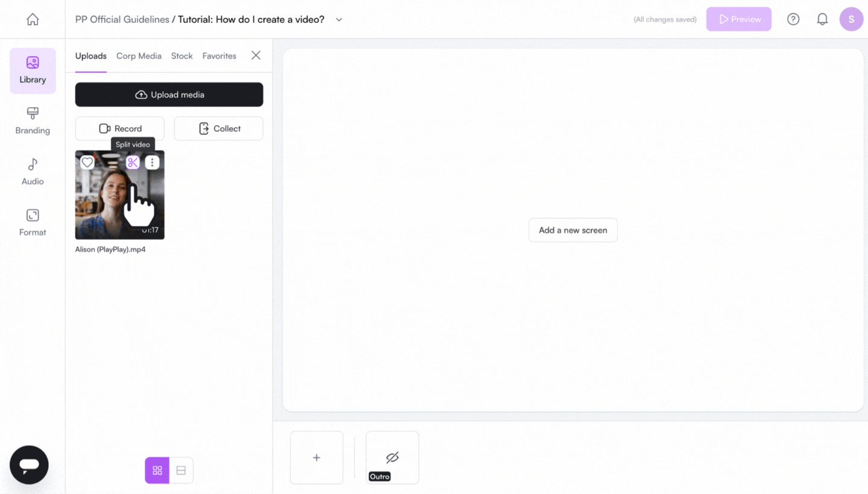Screen dimensions: 868x494
Task: Open the Branding sidebar panel
Action: click(33, 122)
